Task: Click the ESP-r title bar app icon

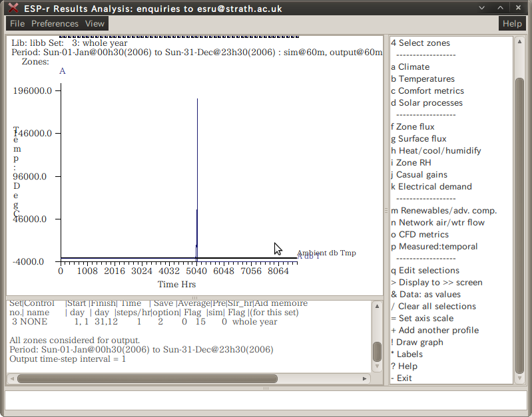Action: click(13, 7)
